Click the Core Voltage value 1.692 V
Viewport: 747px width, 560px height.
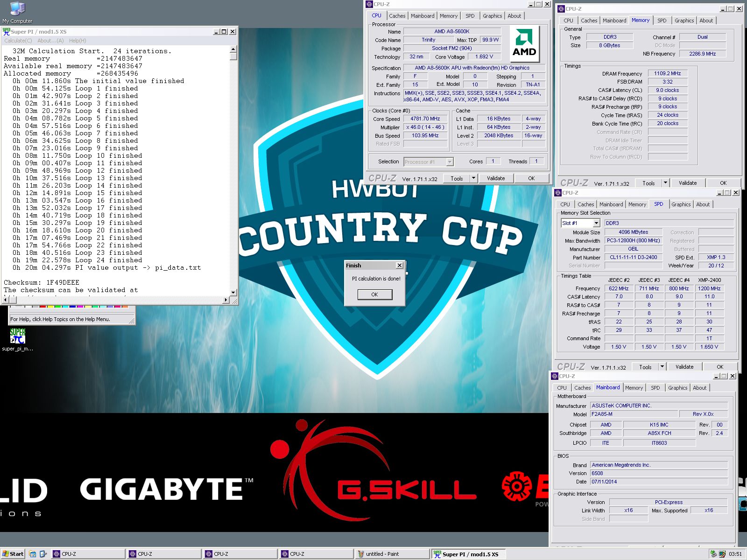coord(484,57)
